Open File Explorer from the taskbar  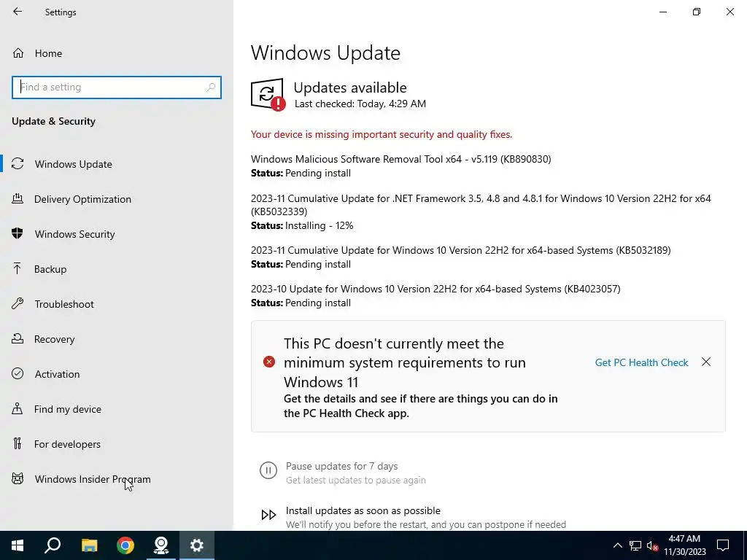(x=89, y=545)
